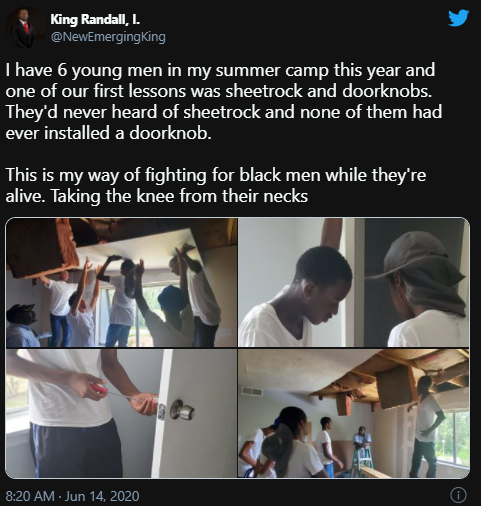Image resolution: width=481 pixels, height=506 pixels.
Task: Click the hanging insulation in the first photo
Action: coord(43,248)
